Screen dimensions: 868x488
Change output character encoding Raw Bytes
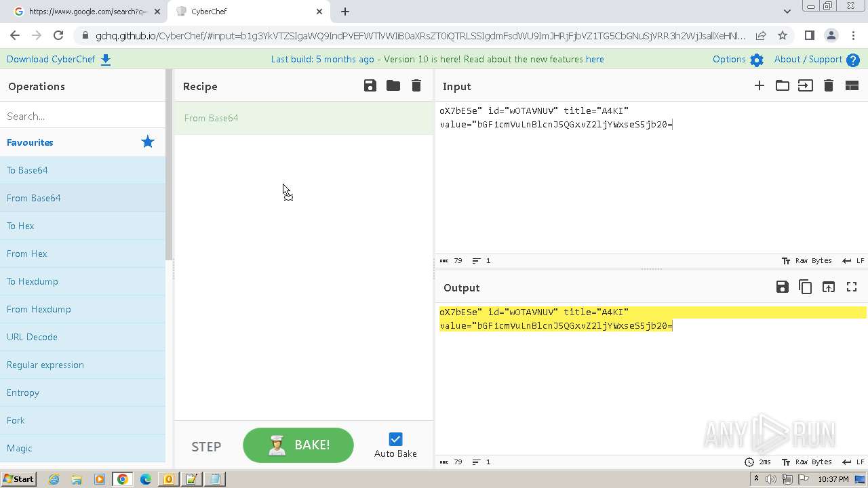pos(807,462)
